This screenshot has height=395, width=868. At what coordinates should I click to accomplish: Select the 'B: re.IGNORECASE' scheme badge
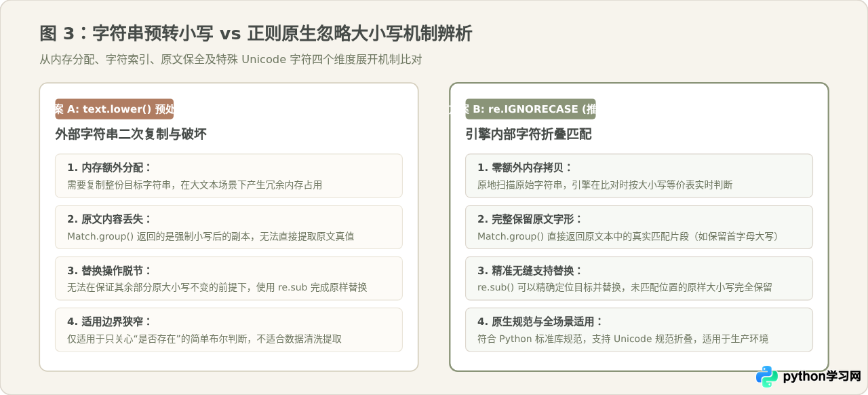(x=530, y=109)
